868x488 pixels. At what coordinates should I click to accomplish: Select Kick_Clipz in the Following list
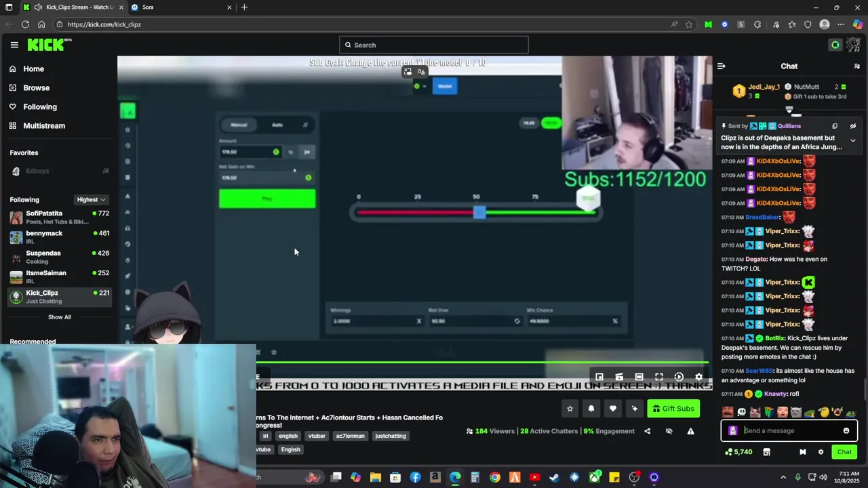coord(60,297)
